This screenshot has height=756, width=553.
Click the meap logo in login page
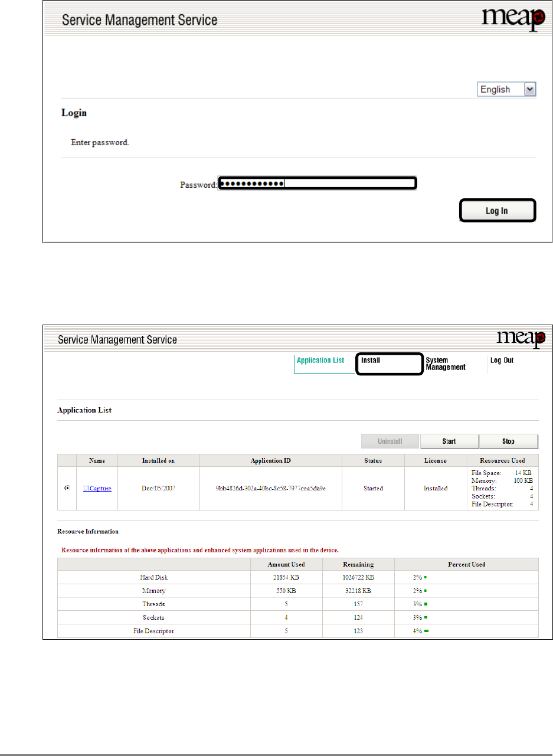[512, 19]
